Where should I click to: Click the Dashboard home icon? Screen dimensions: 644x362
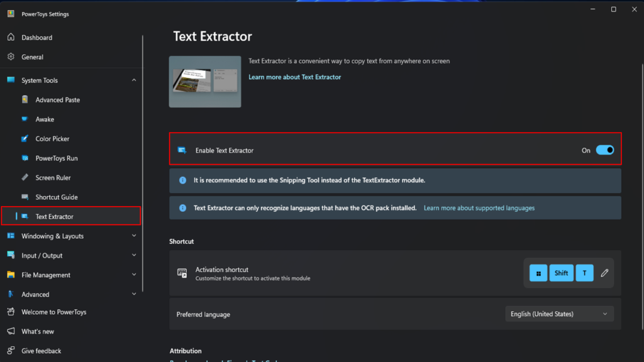(11, 37)
